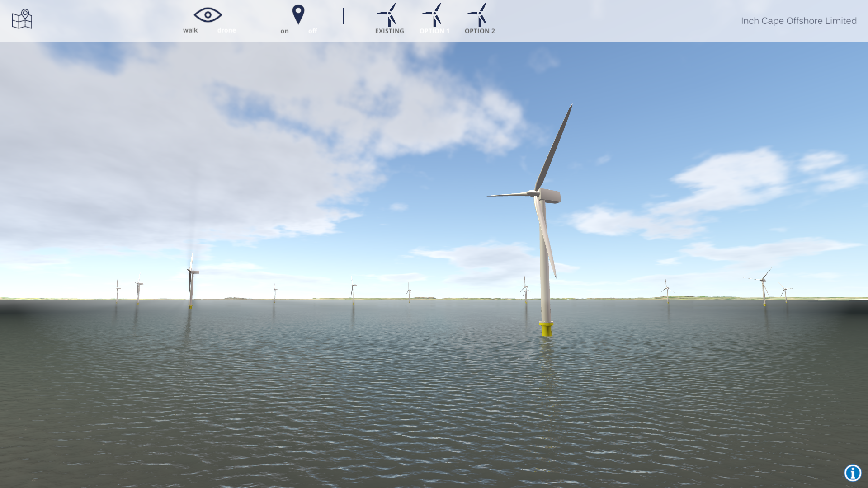Turn location markers off
Screen dimensions: 868x488
click(x=312, y=31)
